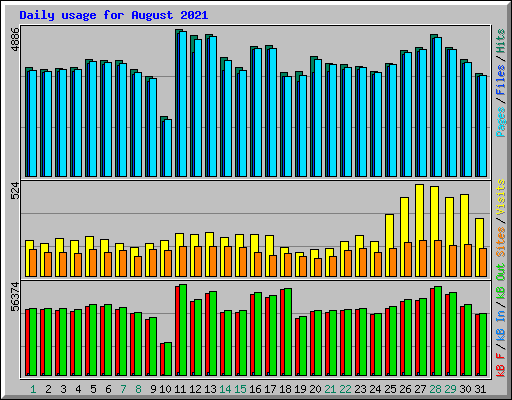Click the cyan pages bar for day 10
This screenshot has width=512, height=400.
pyautogui.click(x=168, y=148)
